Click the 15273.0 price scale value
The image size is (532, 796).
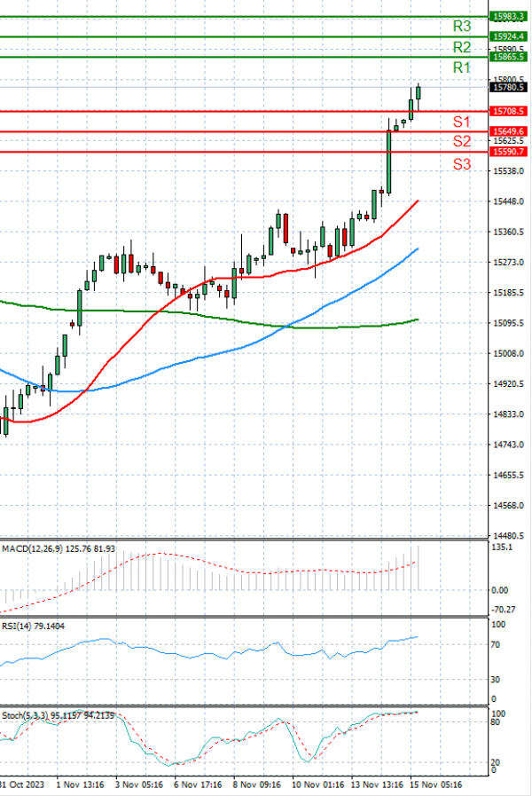coord(509,263)
